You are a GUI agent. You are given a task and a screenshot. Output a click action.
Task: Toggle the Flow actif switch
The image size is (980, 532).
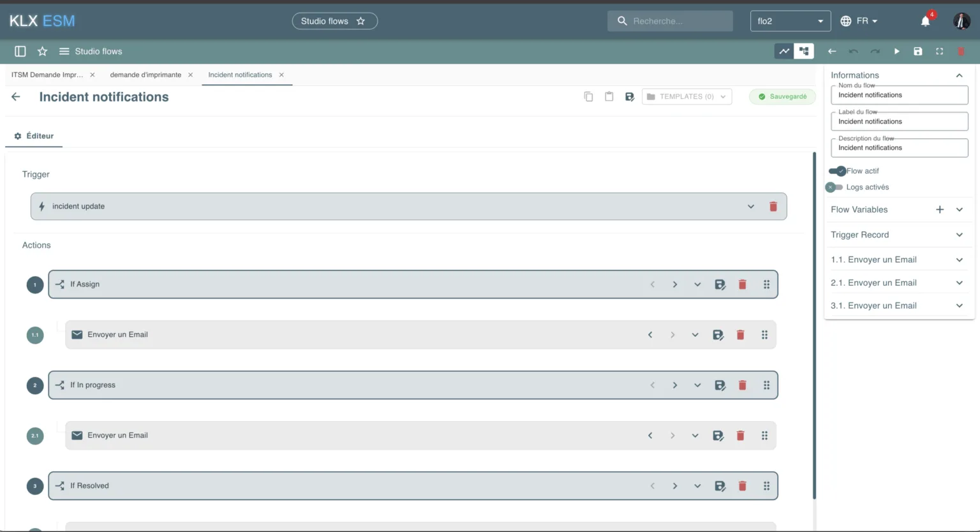(837, 171)
